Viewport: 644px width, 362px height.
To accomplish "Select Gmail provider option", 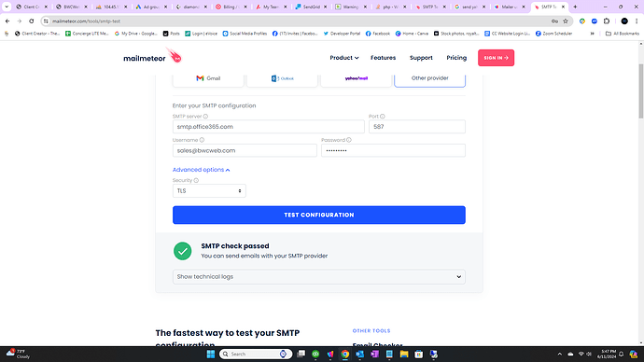I will click(x=208, y=78).
